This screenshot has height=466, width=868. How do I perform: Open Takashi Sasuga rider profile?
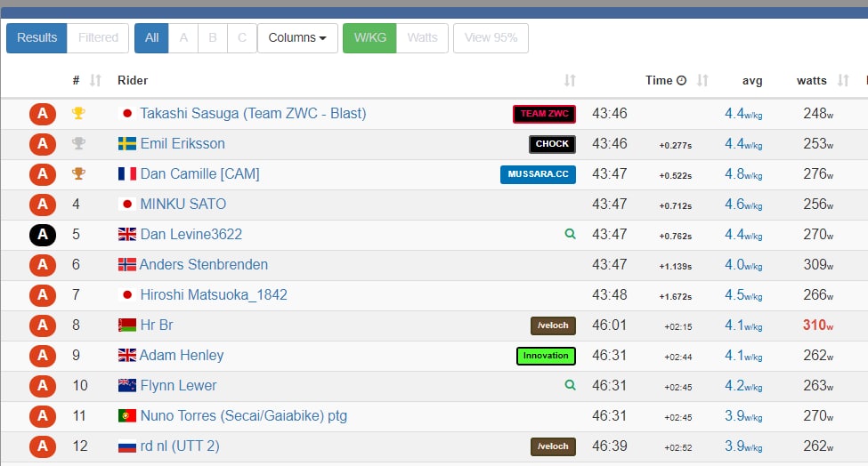[x=253, y=113]
